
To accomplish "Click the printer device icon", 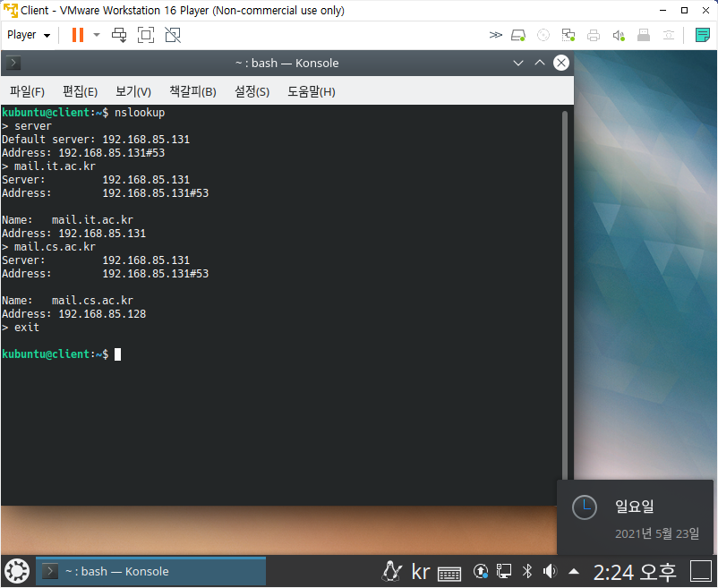I will tap(594, 35).
